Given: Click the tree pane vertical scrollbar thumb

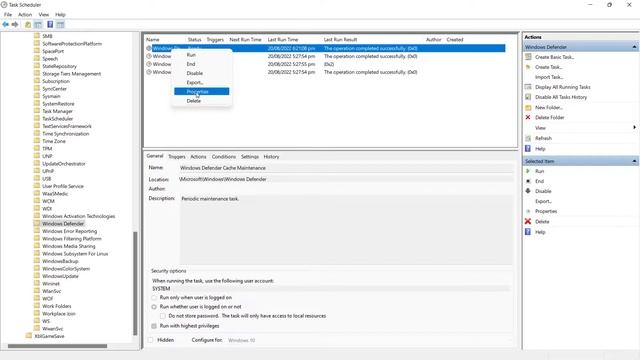Looking at the screenshot, I should tap(135, 283).
